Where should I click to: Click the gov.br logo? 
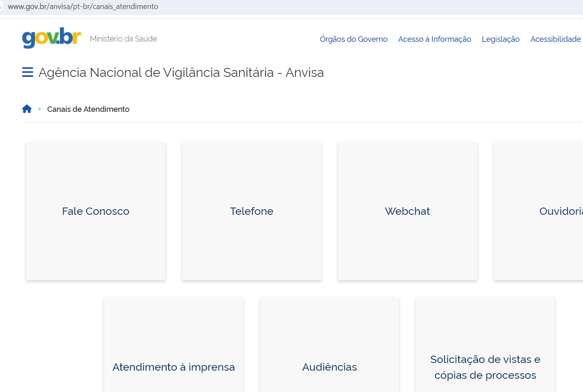[x=51, y=38]
